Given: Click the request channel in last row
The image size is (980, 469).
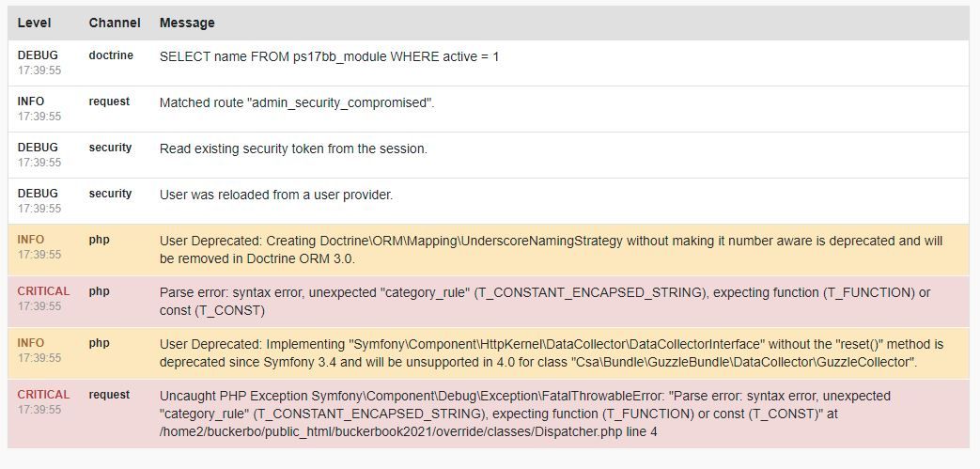Looking at the screenshot, I should [x=109, y=395].
